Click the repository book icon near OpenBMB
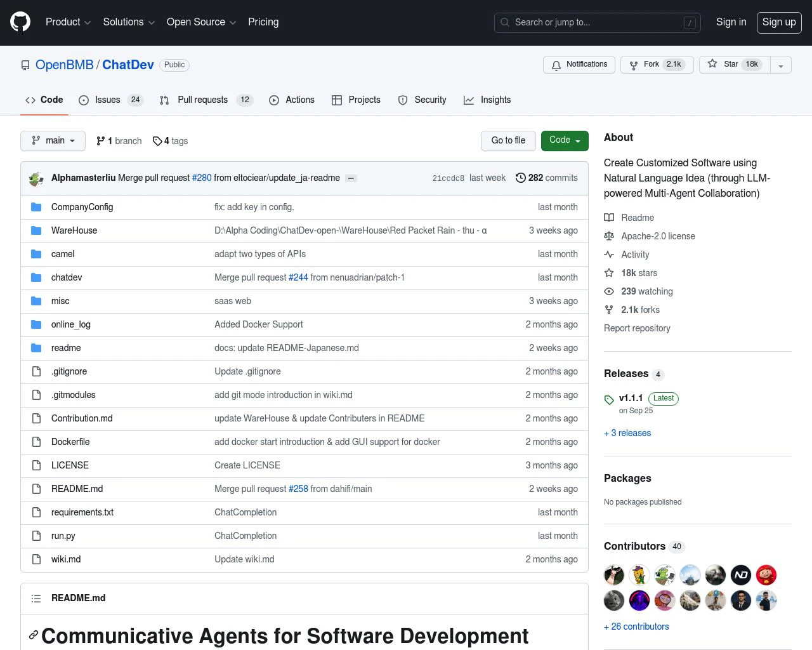The width and height of the screenshot is (812, 650). (x=25, y=65)
